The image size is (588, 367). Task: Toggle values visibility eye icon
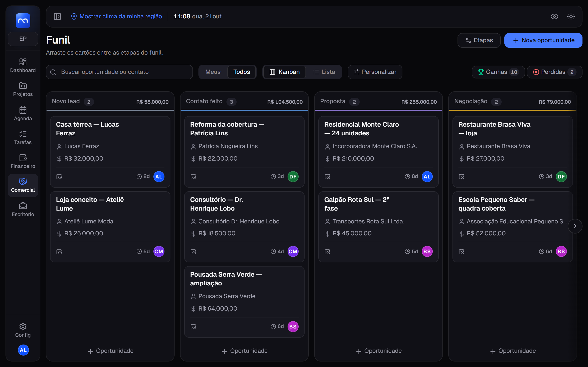pos(554,17)
